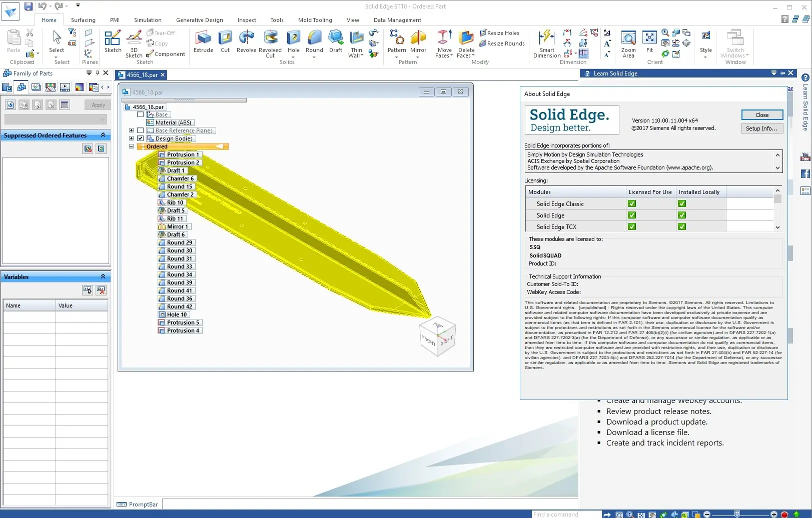Click Solid Edge TCX Licensed For Use checkbox
The width and height of the screenshot is (812, 518).
632,226
